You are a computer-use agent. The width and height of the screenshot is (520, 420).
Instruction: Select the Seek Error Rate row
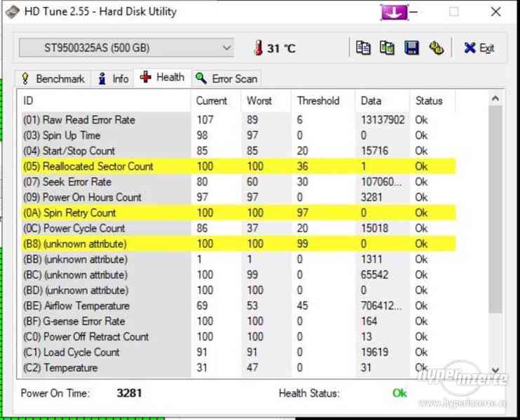[239, 182]
